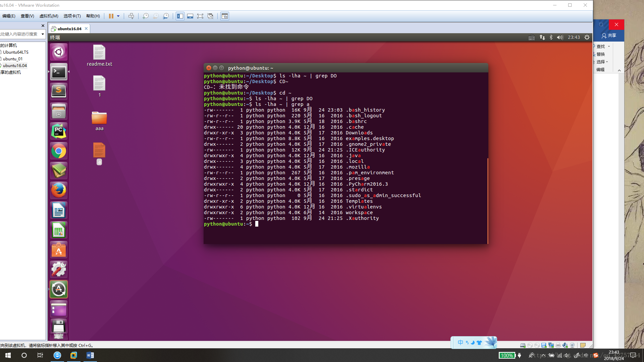Open the Windows Start menu
The height and width of the screenshot is (362, 644).
click(8, 355)
